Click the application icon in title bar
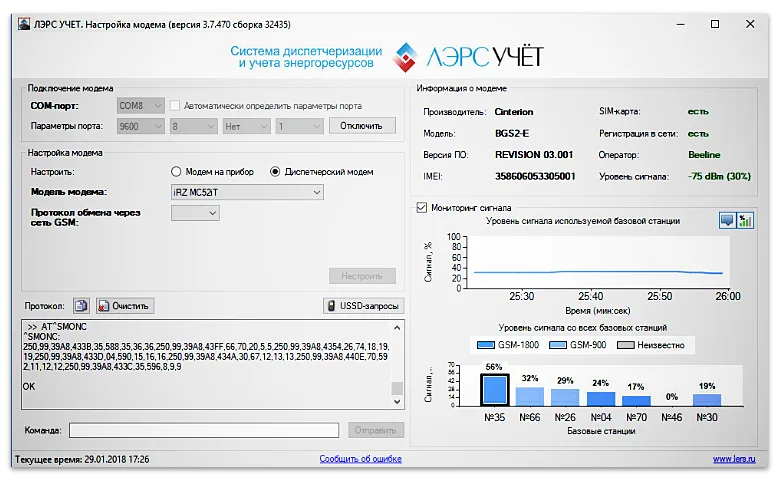This screenshot has width=780, height=480. [24, 24]
